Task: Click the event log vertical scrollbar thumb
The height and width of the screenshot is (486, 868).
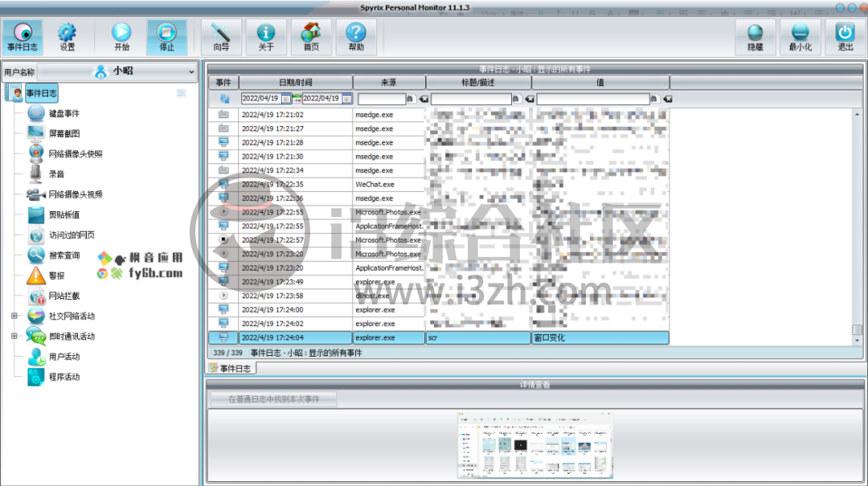Action: 857,329
